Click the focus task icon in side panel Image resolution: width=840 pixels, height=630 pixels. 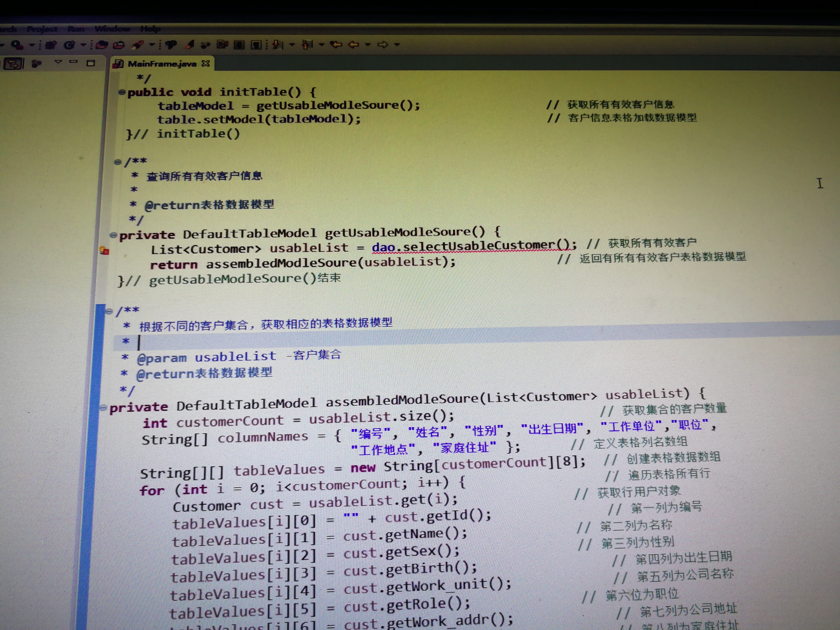point(36,64)
